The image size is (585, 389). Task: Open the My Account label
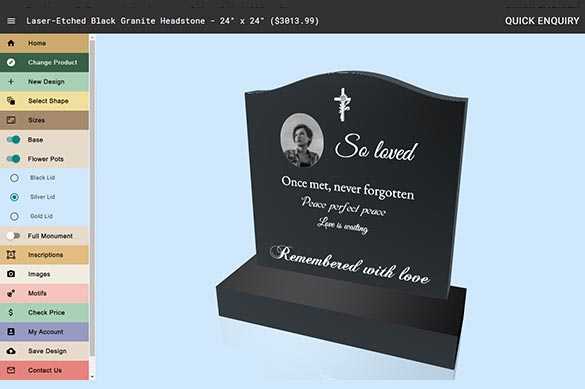[46, 332]
